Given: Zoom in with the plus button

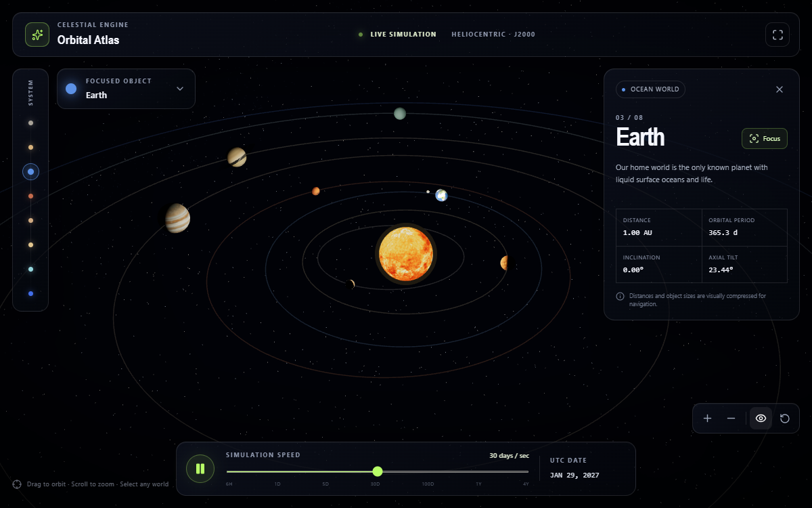Looking at the screenshot, I should [x=707, y=419].
